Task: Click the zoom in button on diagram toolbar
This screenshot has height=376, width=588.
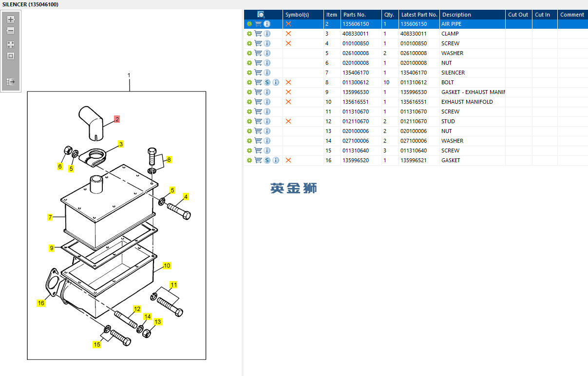Action: pos(11,19)
